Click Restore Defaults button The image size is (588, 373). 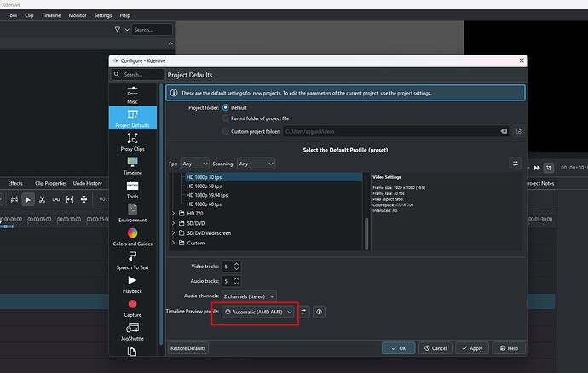click(x=187, y=348)
